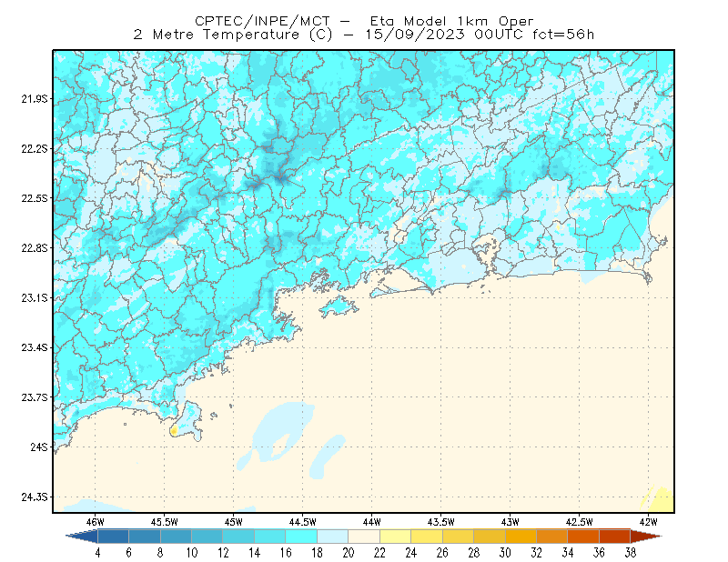Click the legend scale number 34
Screen dimensions: 728x562
(x=568, y=553)
